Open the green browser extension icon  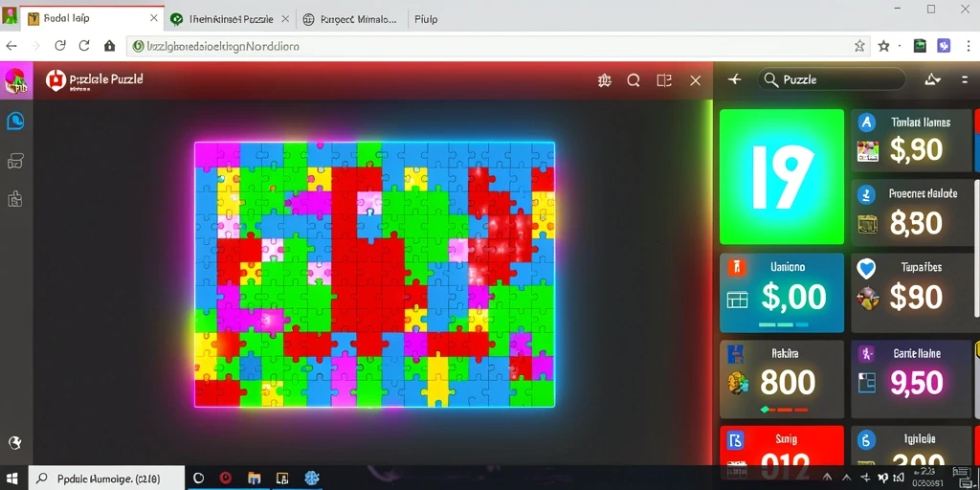pyautogui.click(x=920, y=46)
